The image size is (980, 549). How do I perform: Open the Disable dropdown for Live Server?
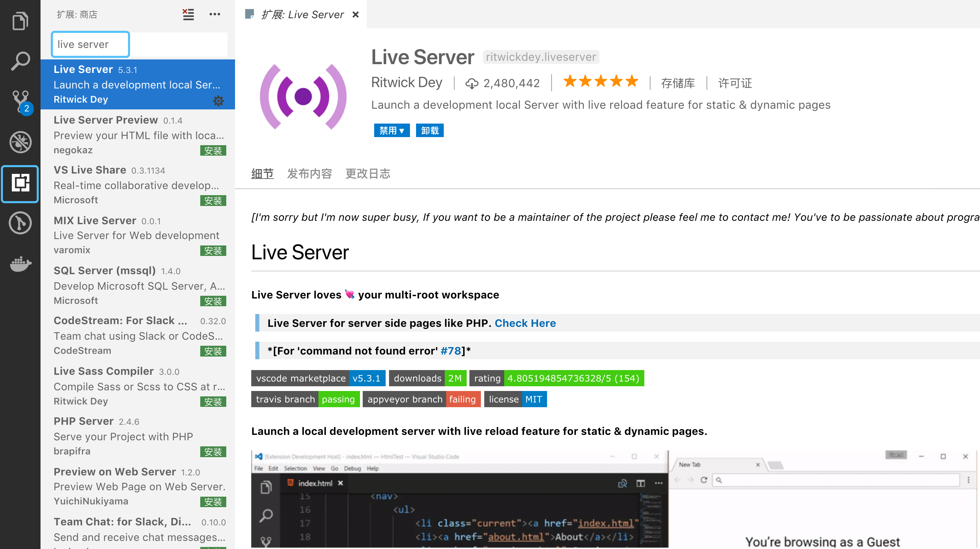coord(391,130)
